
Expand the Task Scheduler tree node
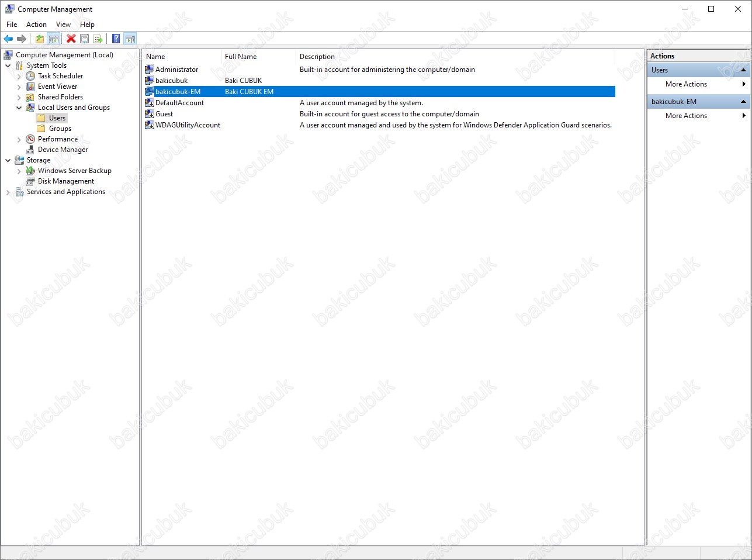[19, 77]
